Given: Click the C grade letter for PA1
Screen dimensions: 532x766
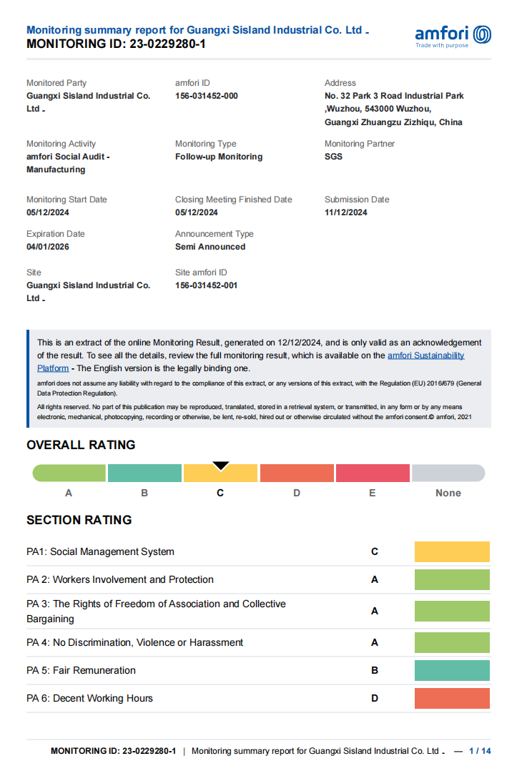Looking at the screenshot, I should (x=375, y=551).
